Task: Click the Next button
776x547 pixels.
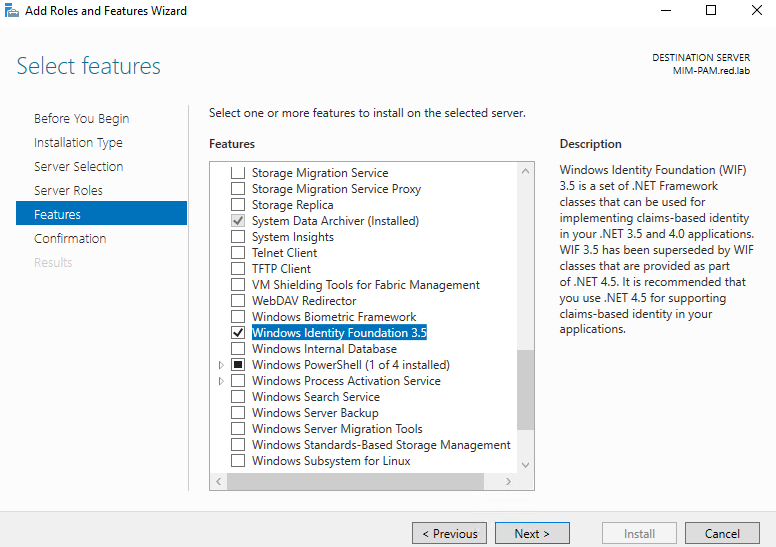Action: coord(532,533)
